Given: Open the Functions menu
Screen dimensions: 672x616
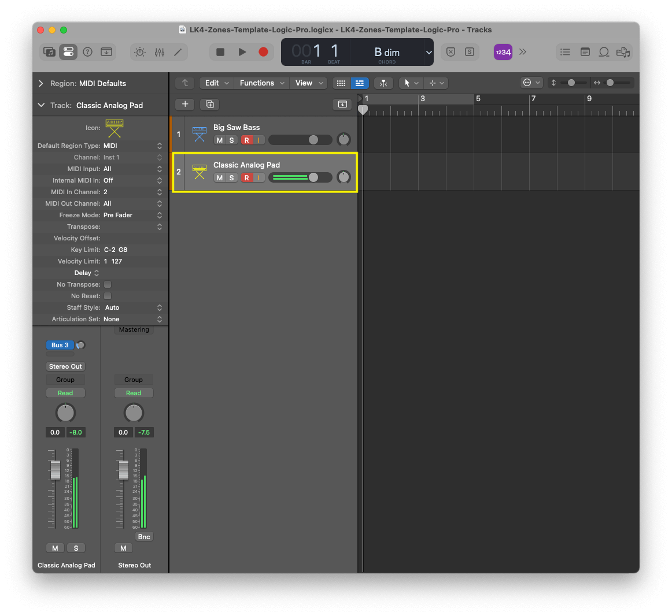Looking at the screenshot, I should click(261, 83).
